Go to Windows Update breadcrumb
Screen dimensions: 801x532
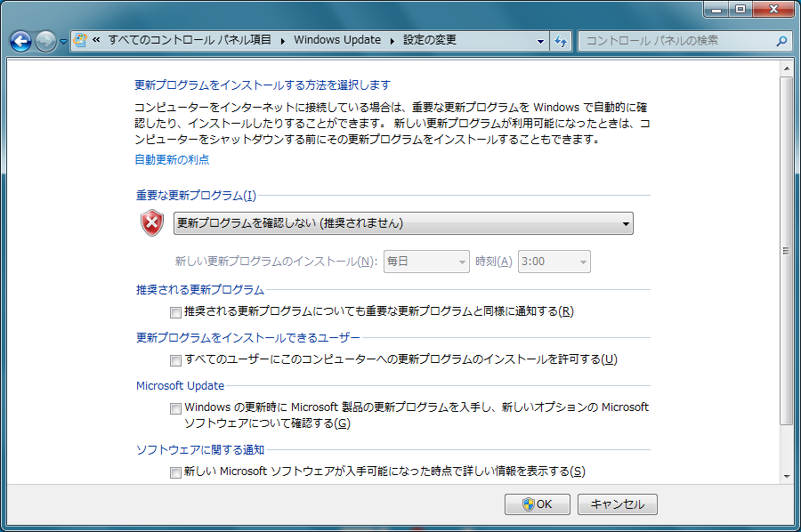click(x=337, y=40)
